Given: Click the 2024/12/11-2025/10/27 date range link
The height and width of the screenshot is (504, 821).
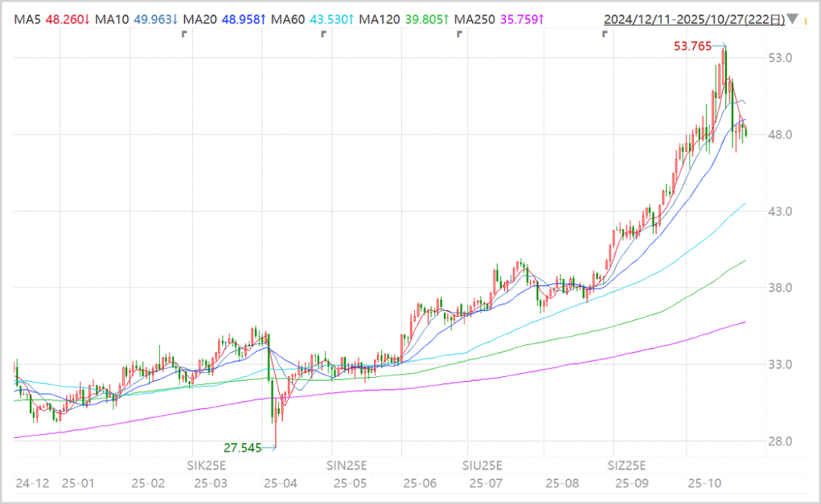Looking at the screenshot, I should [x=694, y=19].
